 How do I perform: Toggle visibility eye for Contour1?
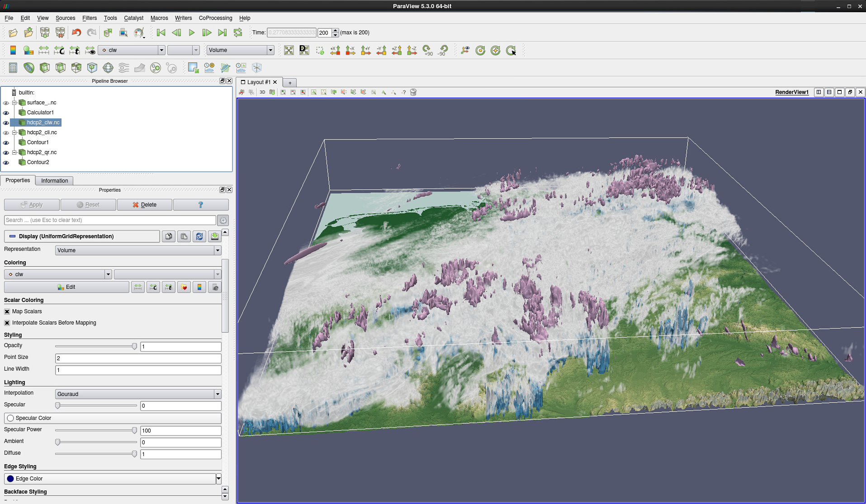(x=6, y=143)
